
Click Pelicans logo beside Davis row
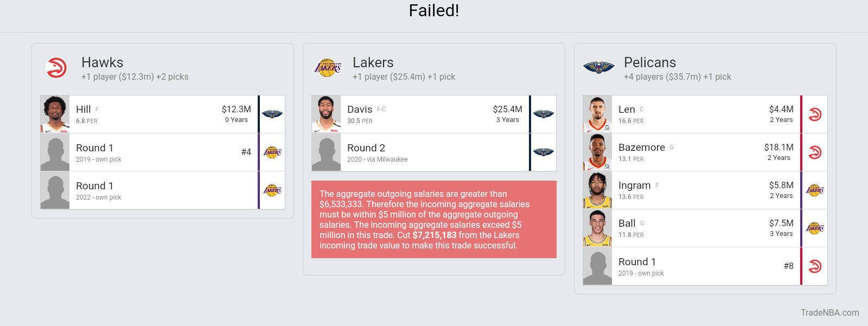tap(544, 114)
